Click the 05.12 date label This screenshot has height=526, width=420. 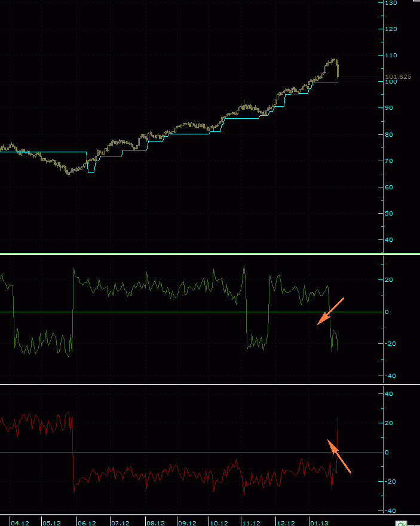click(52, 523)
